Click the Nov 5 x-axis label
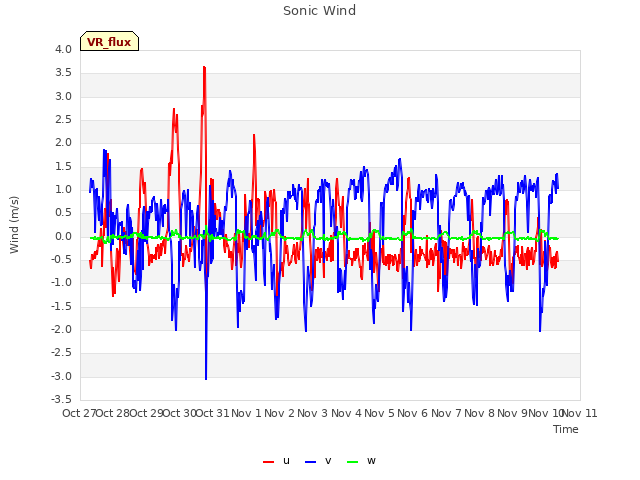The height and width of the screenshot is (480, 640). point(380,413)
